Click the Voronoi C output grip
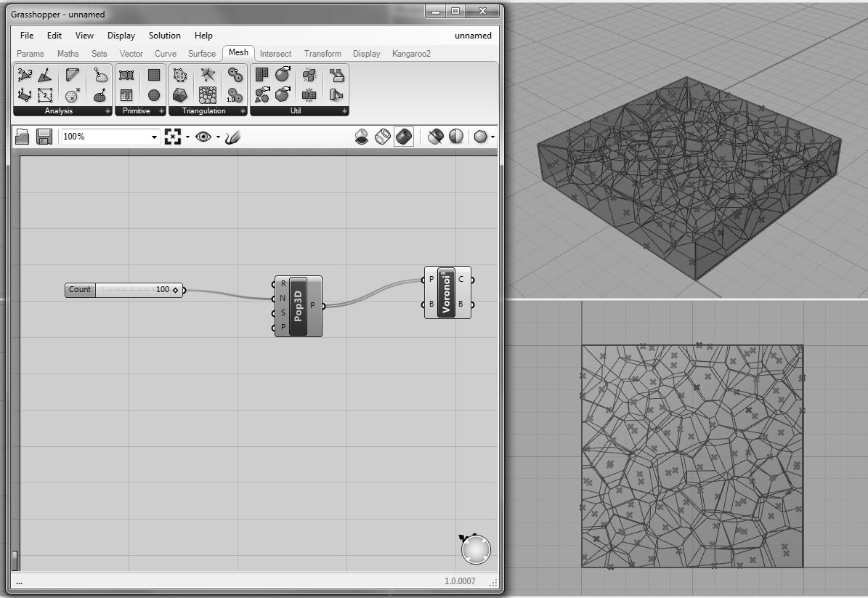The width and height of the screenshot is (868, 598). tap(472, 280)
